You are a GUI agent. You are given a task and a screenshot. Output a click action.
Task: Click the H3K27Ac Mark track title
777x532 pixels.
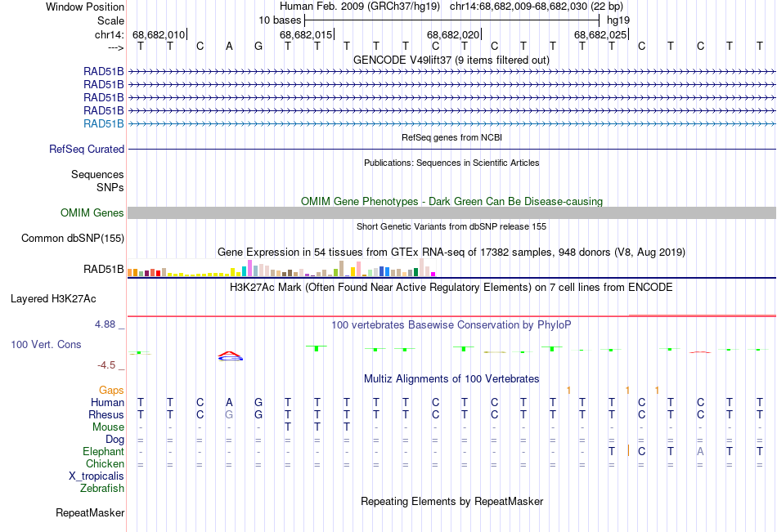(451, 288)
